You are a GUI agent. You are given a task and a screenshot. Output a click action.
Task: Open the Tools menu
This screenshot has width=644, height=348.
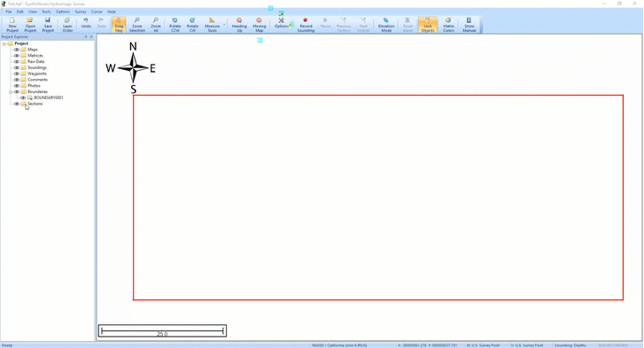coord(46,12)
